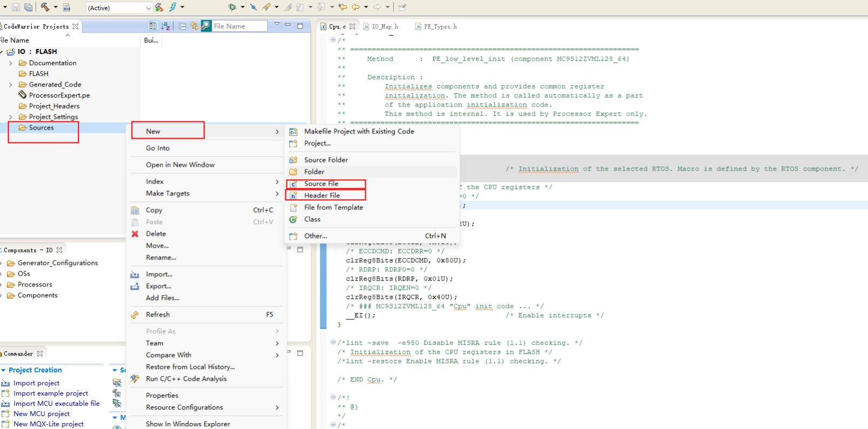This screenshot has width=868, height=429.
Task: Switch to the PE_Types.h editor tab
Action: point(436,26)
